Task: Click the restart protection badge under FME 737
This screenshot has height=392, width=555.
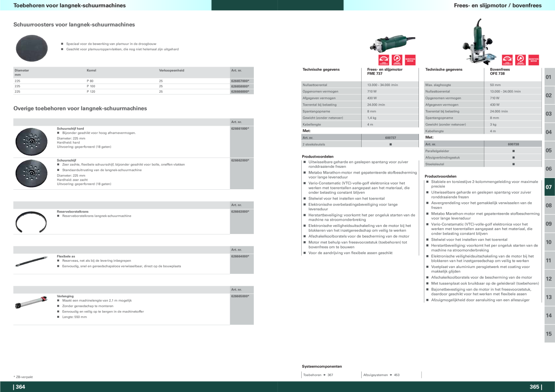Action: (397, 60)
